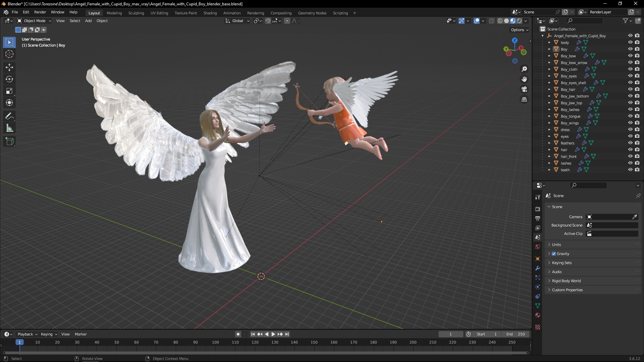Click the current frame number field
Image resolution: width=644 pixels, height=362 pixels.
(x=450, y=334)
